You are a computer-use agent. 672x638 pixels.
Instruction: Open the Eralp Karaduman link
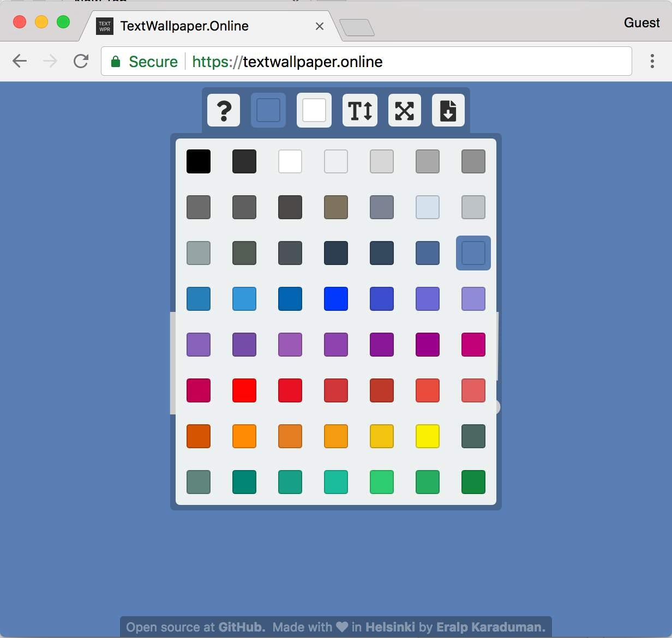[491, 627]
